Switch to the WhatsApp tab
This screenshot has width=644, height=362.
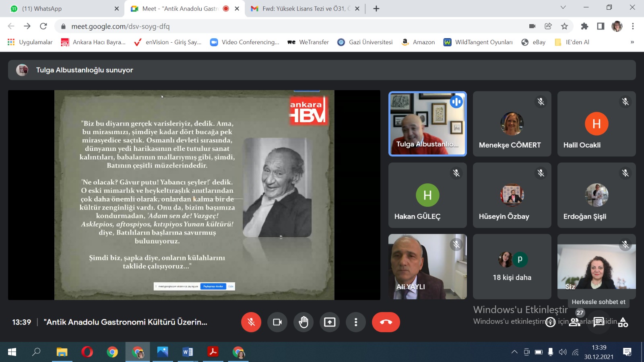[x=60, y=8]
